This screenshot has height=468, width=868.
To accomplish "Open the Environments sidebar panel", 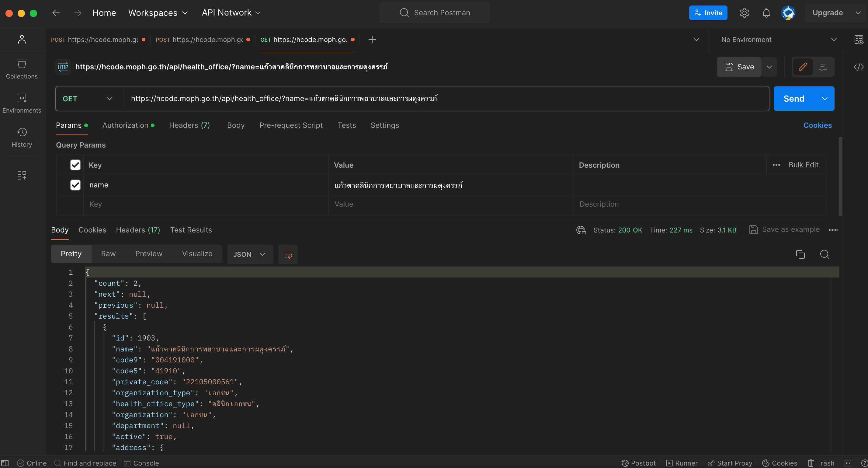I will click(22, 103).
